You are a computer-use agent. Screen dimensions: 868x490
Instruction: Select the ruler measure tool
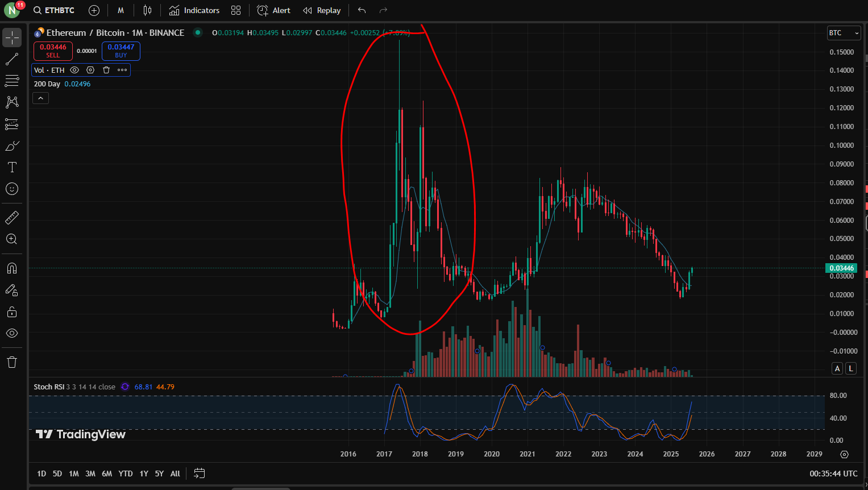(x=12, y=217)
